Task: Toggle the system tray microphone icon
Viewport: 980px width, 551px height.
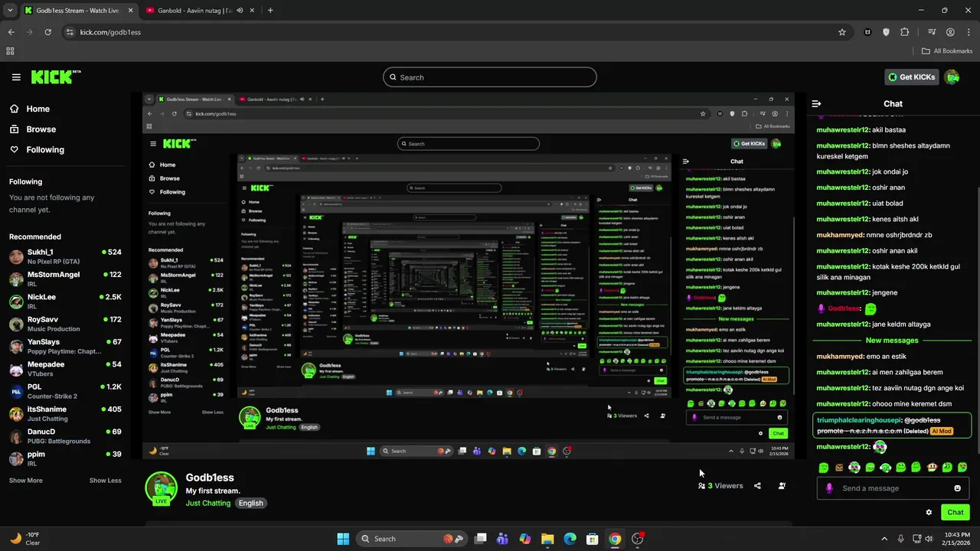Action: pos(900,539)
